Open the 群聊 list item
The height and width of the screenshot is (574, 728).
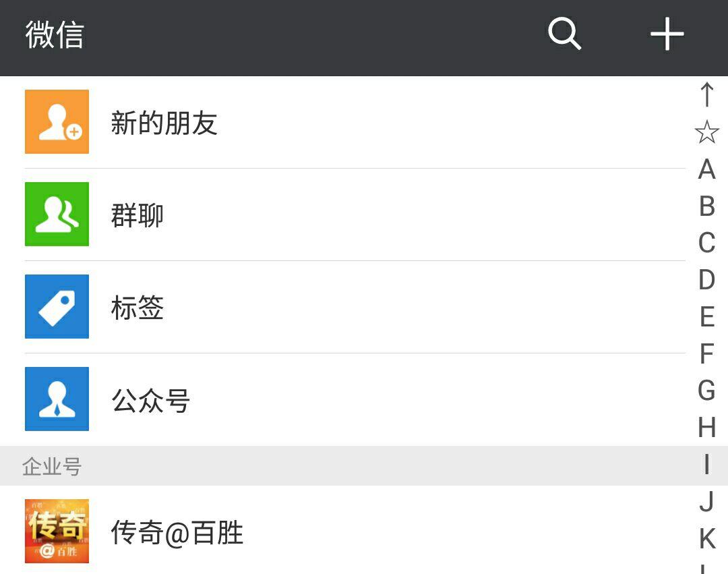pos(138,216)
